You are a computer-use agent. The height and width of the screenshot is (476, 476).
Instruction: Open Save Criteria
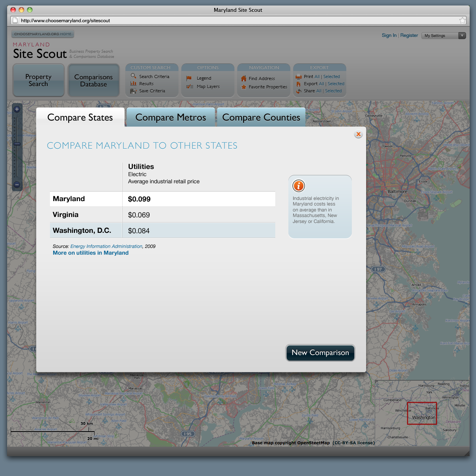[152, 91]
